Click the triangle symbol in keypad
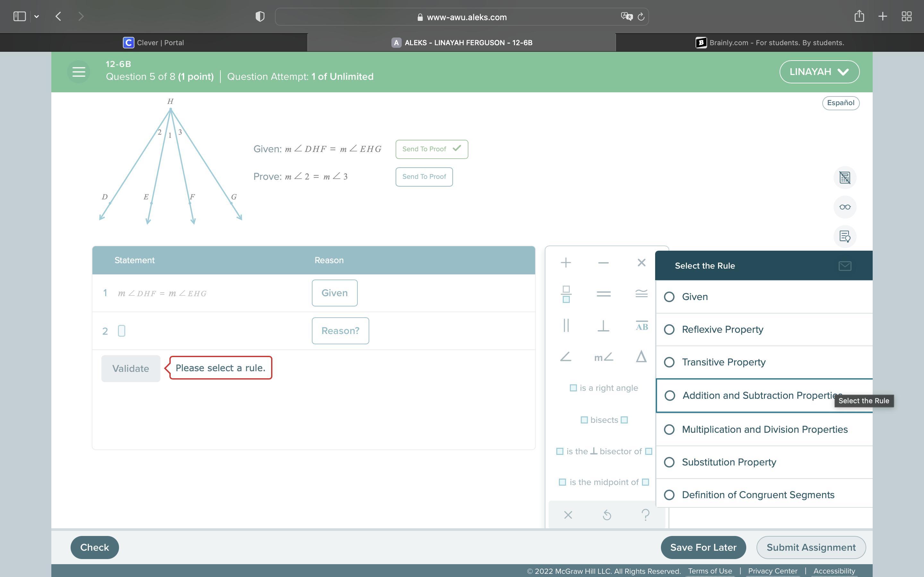924x577 pixels. point(641,357)
